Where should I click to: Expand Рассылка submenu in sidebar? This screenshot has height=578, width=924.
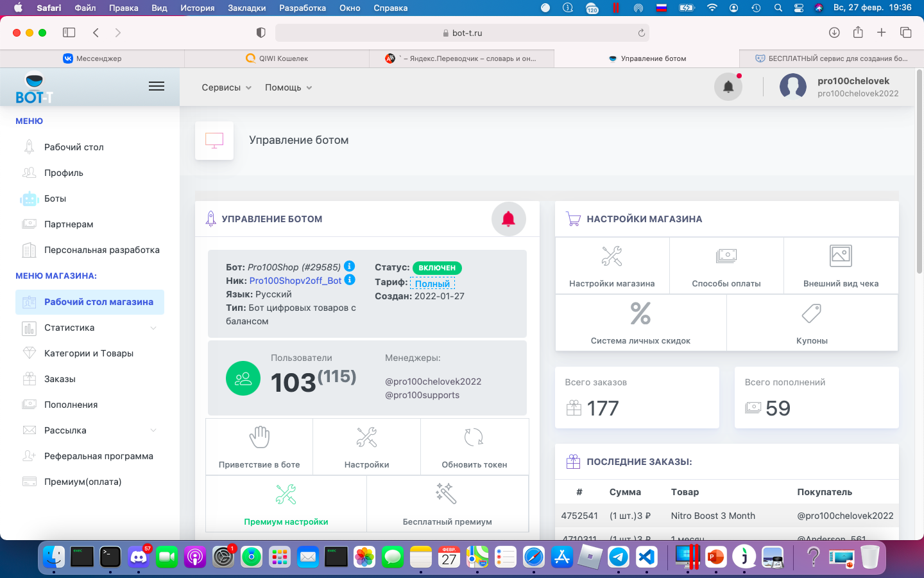pos(90,430)
